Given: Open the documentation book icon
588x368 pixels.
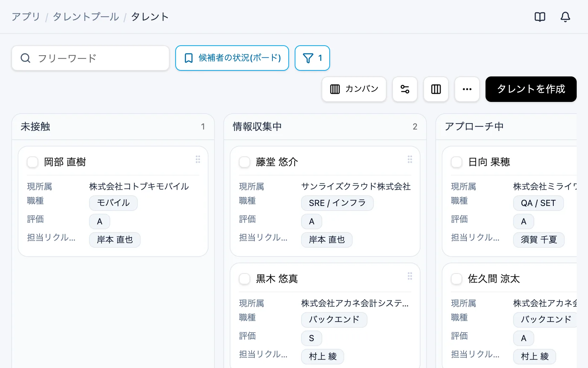Looking at the screenshot, I should click(x=540, y=17).
